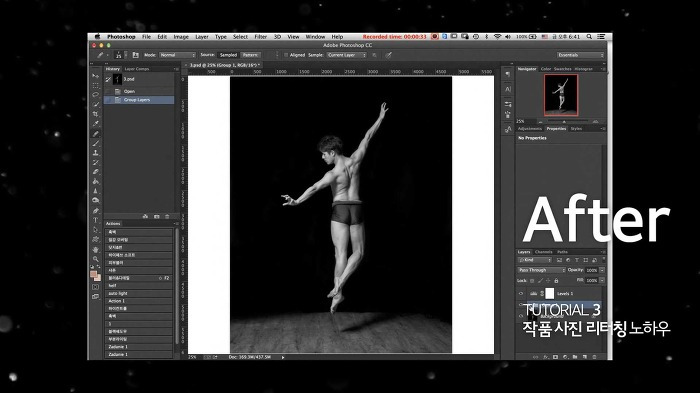Select the Crop tool
The width and height of the screenshot is (700, 393).
[x=96, y=114]
